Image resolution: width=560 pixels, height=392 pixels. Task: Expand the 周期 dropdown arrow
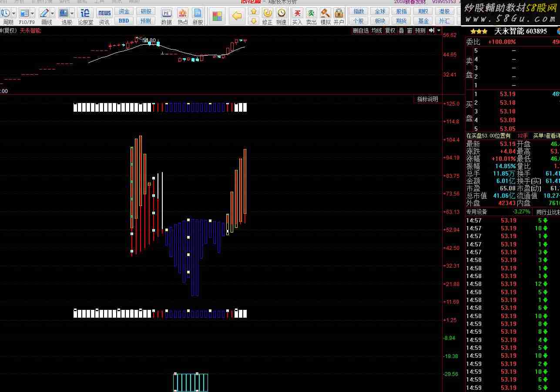pyautogui.click(x=14, y=13)
